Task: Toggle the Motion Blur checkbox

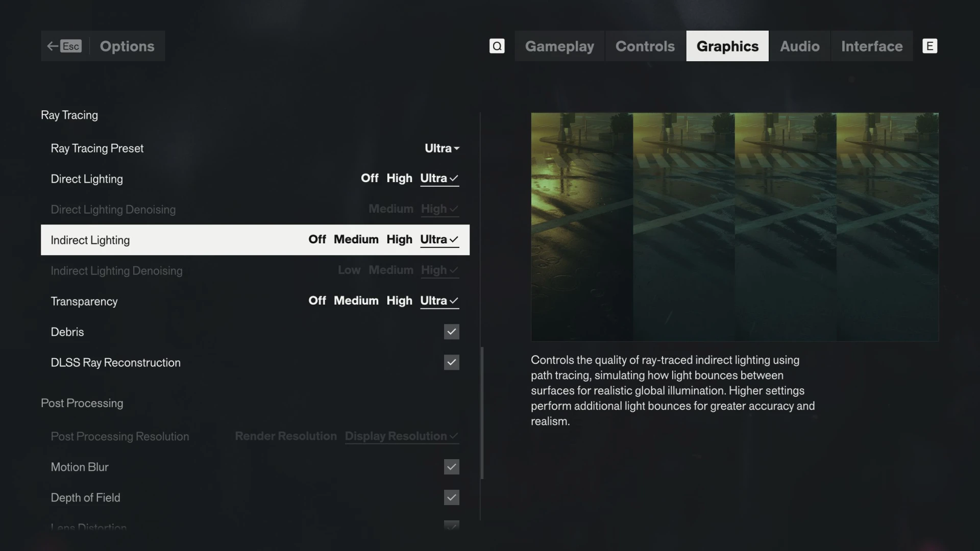Action: (451, 467)
